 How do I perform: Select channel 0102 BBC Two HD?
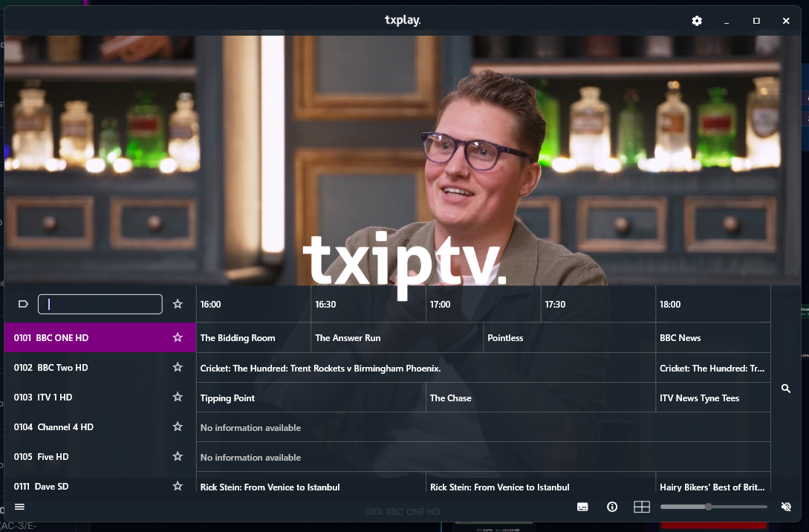pos(100,367)
